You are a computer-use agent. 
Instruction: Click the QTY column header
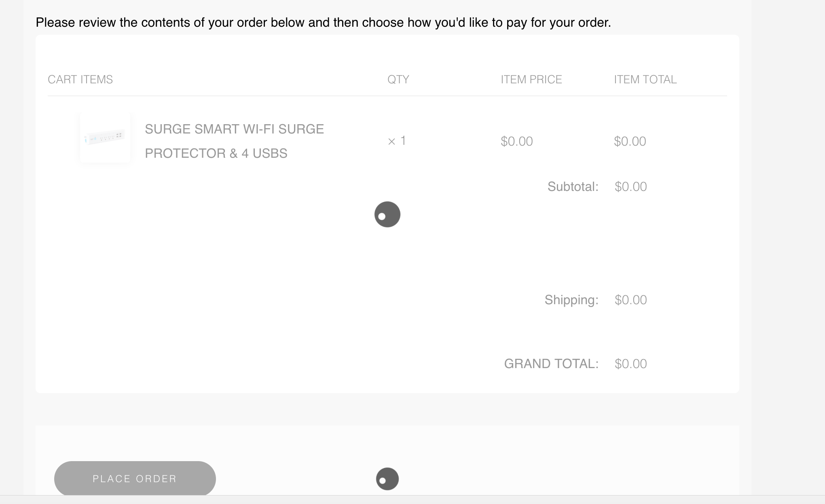pos(398,79)
